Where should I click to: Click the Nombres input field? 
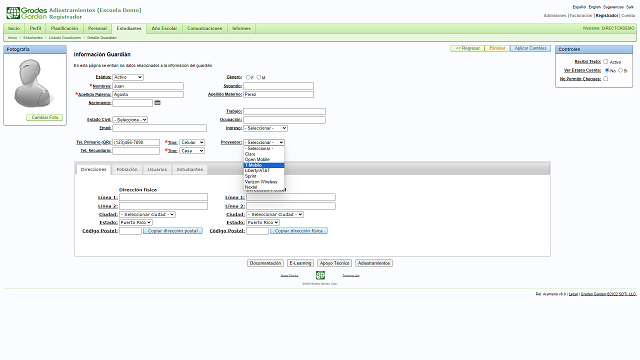[x=148, y=86]
